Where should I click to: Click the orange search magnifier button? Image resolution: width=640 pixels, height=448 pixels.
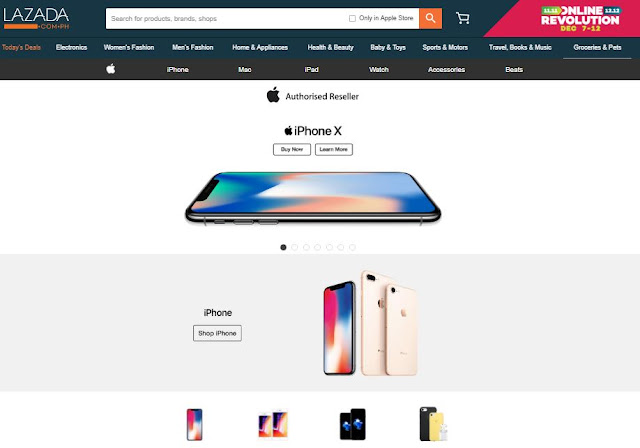pos(430,18)
